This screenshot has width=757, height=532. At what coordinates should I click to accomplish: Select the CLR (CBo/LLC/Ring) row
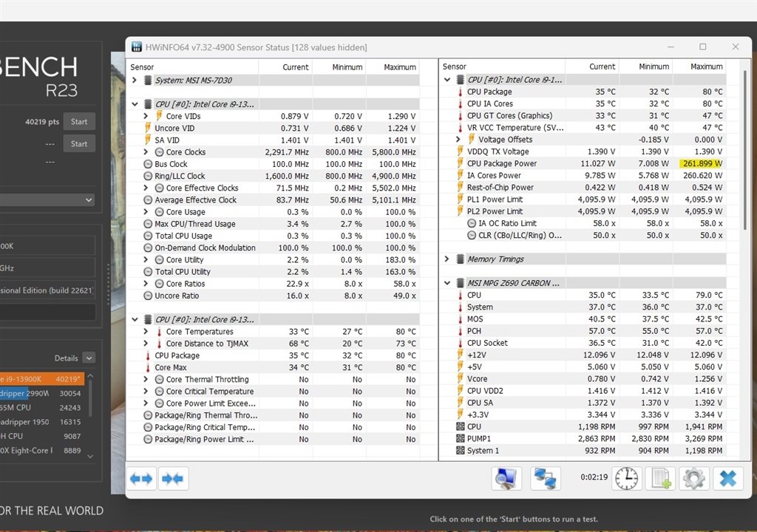pos(583,235)
